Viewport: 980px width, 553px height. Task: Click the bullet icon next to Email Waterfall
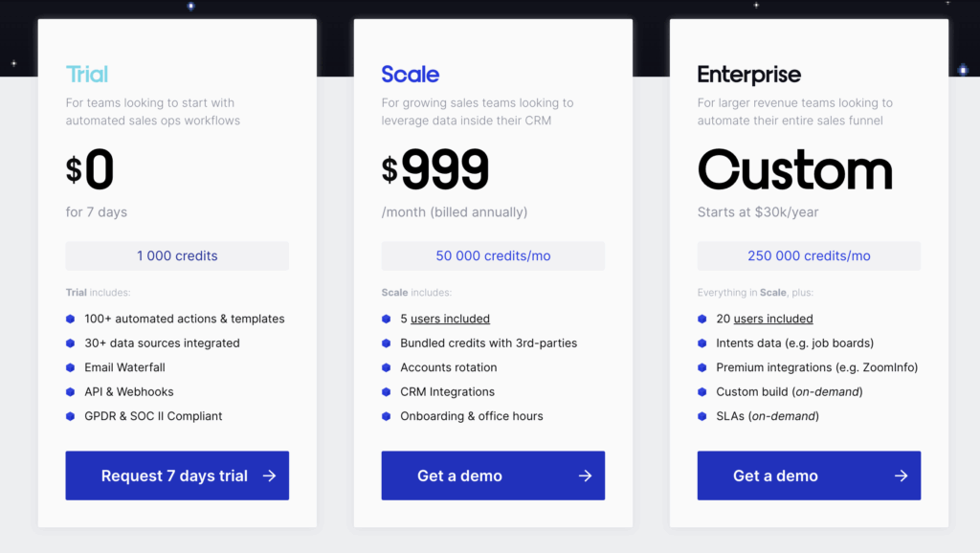click(70, 366)
